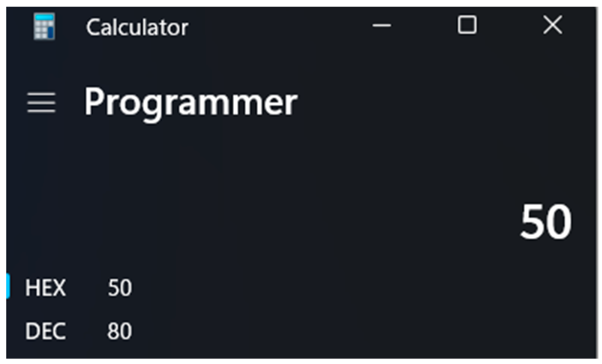Click the Calculator app icon in title bar
This screenshot has height=364, width=602.
pyautogui.click(x=44, y=27)
